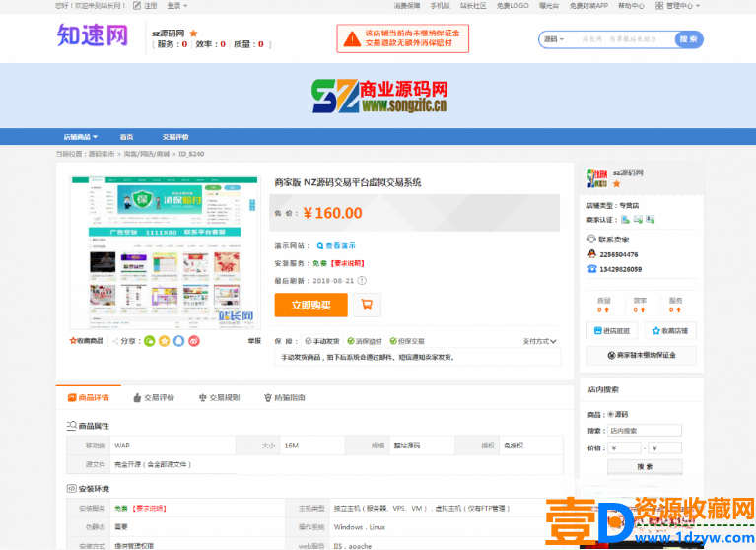
Task: Click the orange 立即购买 button
Action: [x=310, y=305]
